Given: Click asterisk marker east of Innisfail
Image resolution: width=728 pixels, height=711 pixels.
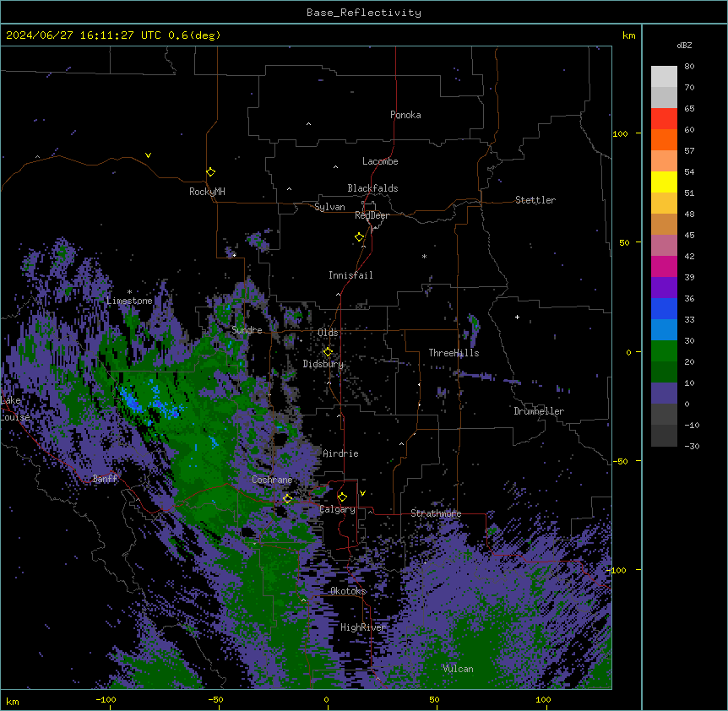Looking at the screenshot, I should pos(424,256).
